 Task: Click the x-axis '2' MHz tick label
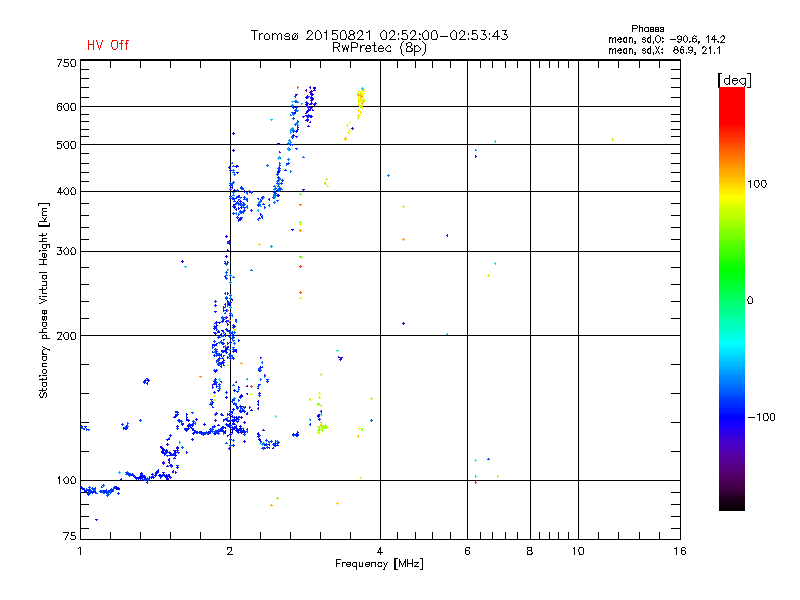pyautogui.click(x=230, y=551)
